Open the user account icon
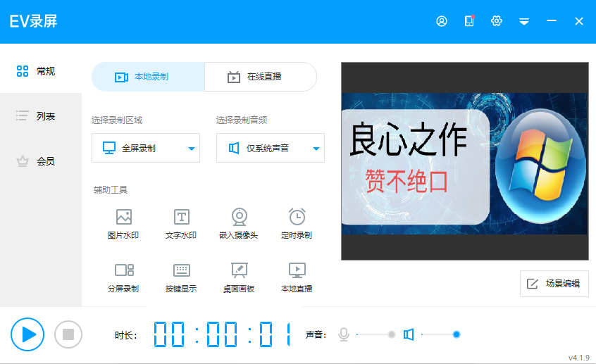This screenshot has height=364, width=596. [441, 21]
